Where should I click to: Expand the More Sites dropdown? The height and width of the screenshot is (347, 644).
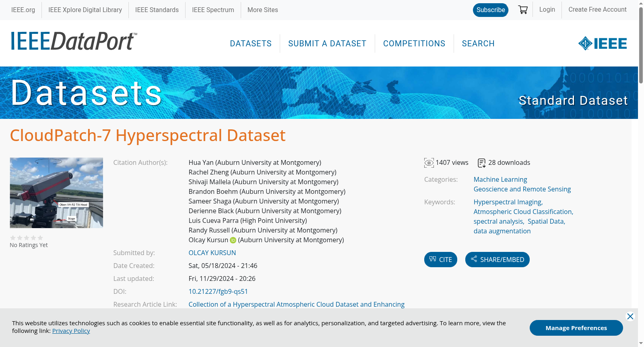pos(263,10)
